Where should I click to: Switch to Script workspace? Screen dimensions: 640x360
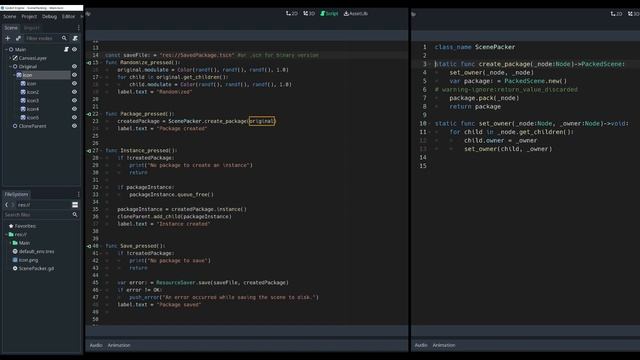(x=329, y=13)
